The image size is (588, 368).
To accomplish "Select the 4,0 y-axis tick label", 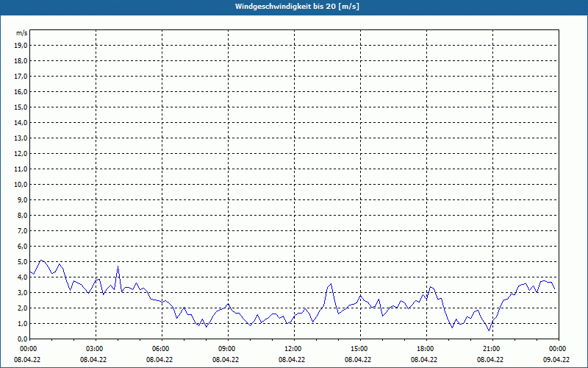I will coord(21,277).
